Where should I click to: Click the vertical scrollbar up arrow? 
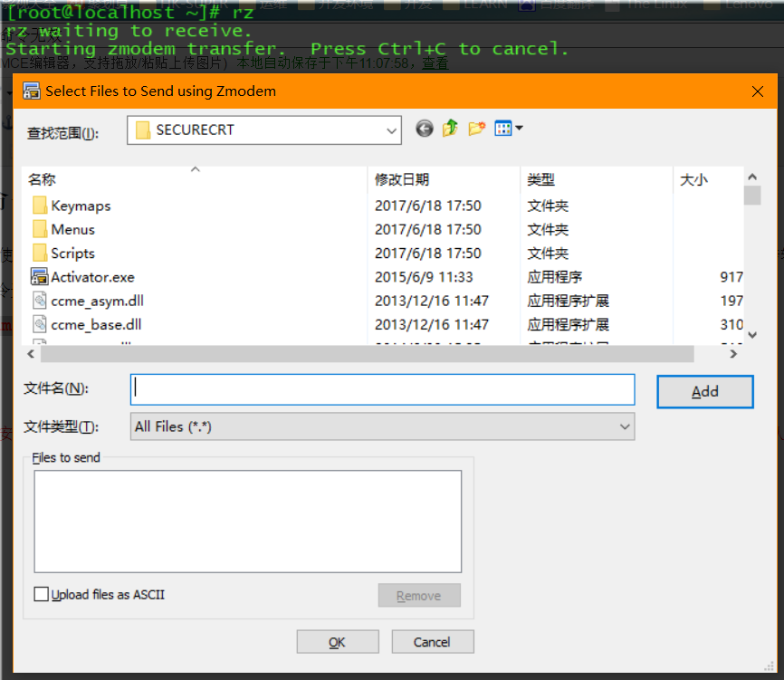(752, 177)
